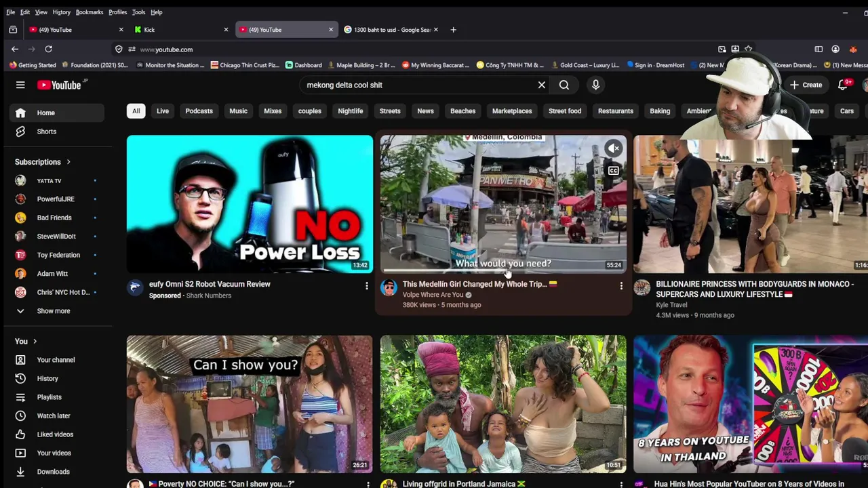Select the All filter chip

coord(136,111)
